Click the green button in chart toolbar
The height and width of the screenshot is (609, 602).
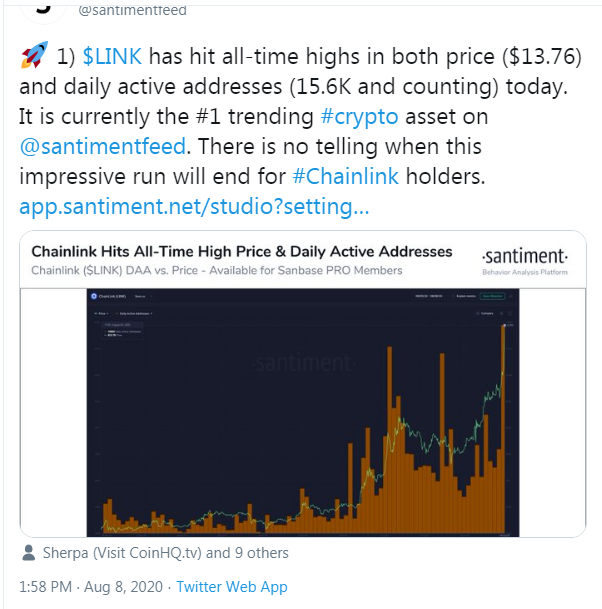[x=492, y=296]
